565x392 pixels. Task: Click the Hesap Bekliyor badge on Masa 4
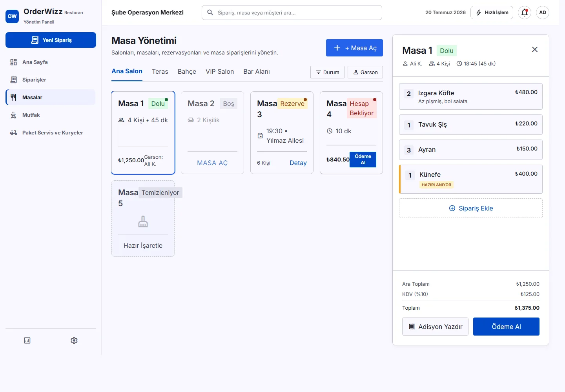click(361, 108)
